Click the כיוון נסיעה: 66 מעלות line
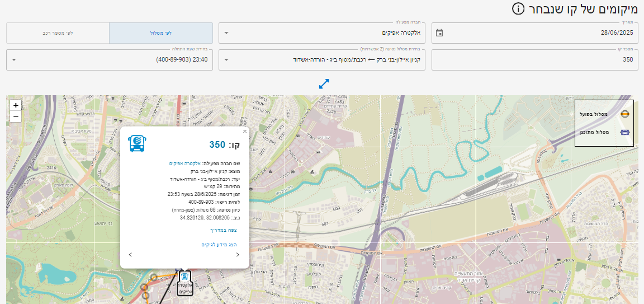644x304 pixels. [x=206, y=210]
